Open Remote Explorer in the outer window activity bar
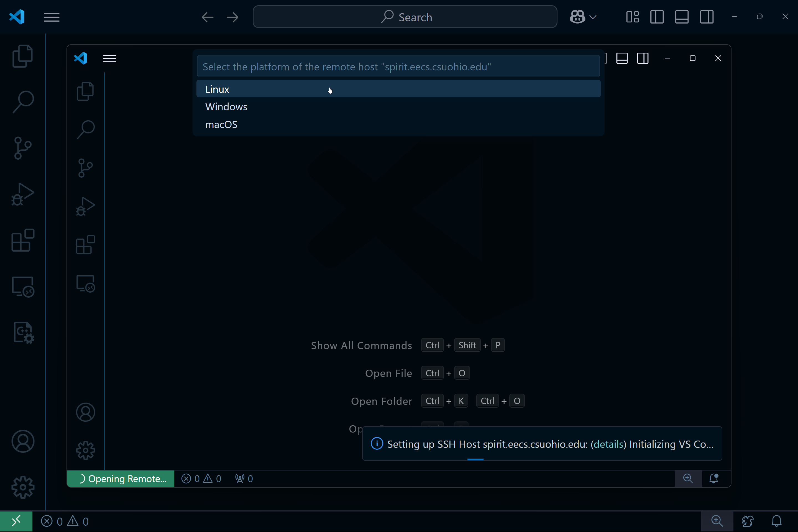Viewport: 798px width, 532px height. tap(22, 287)
